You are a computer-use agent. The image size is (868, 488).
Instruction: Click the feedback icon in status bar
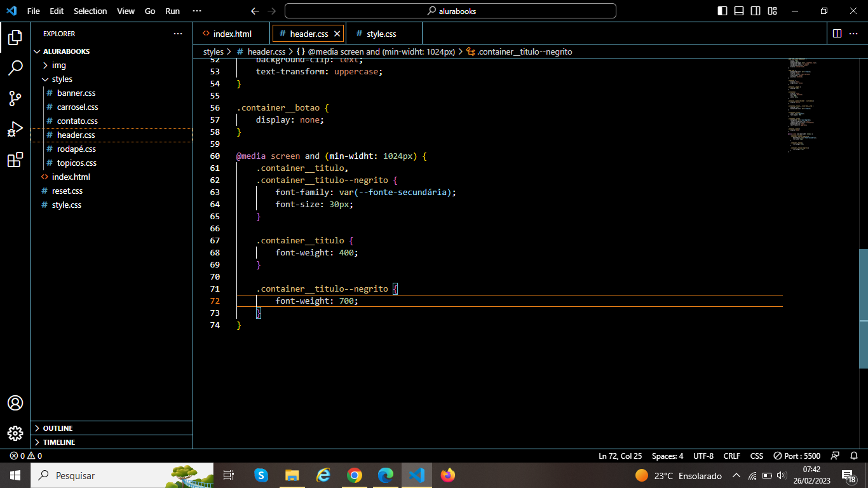point(836,456)
